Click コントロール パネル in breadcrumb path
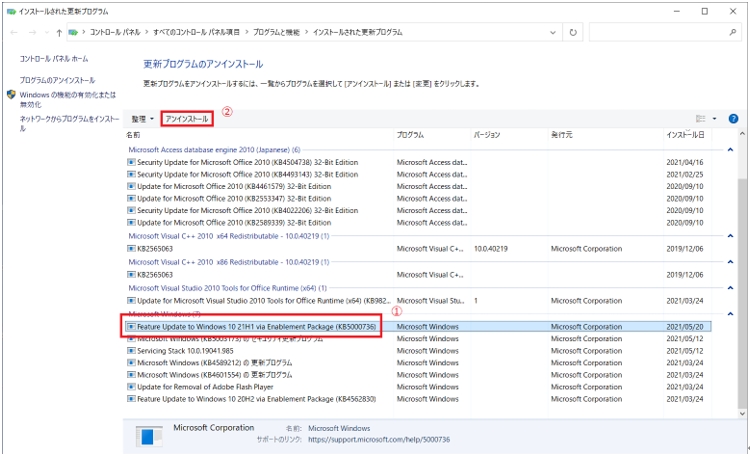This screenshot has height=456, width=750. pyautogui.click(x=115, y=32)
